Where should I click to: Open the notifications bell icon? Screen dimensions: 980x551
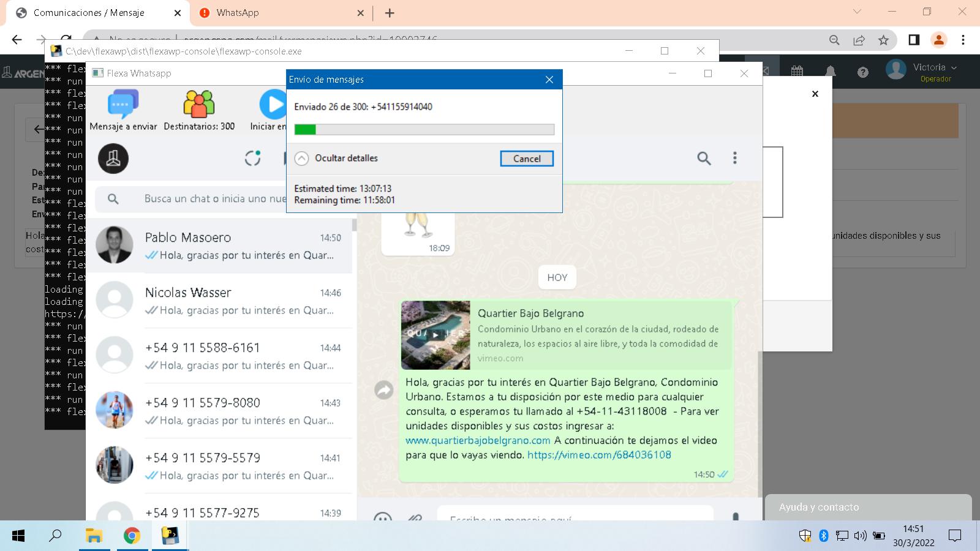(x=830, y=72)
